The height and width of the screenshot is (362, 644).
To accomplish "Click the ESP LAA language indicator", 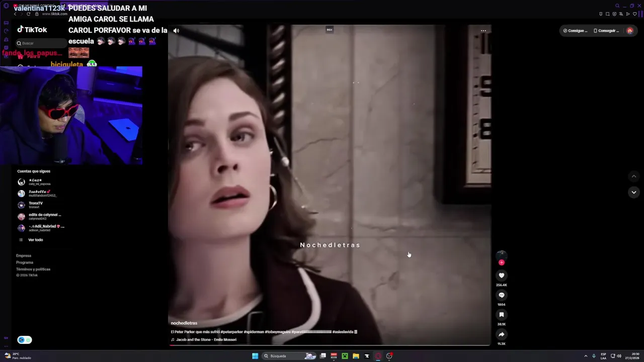I will pos(603,356).
